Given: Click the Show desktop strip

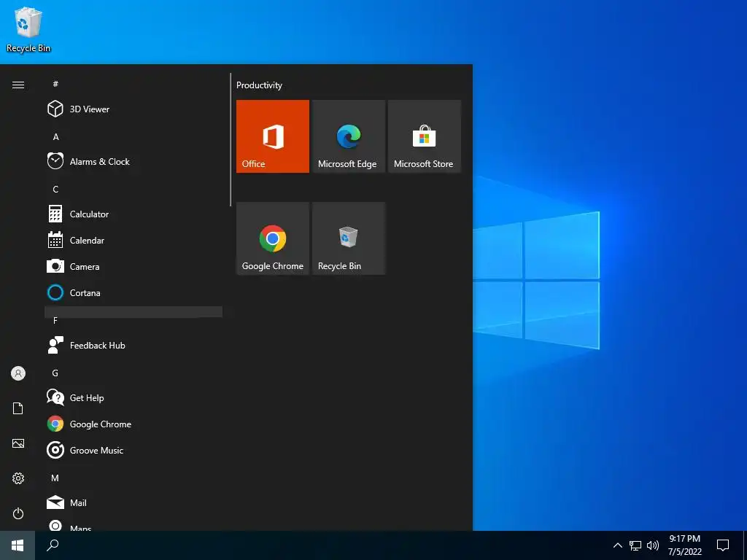Looking at the screenshot, I should [745, 545].
